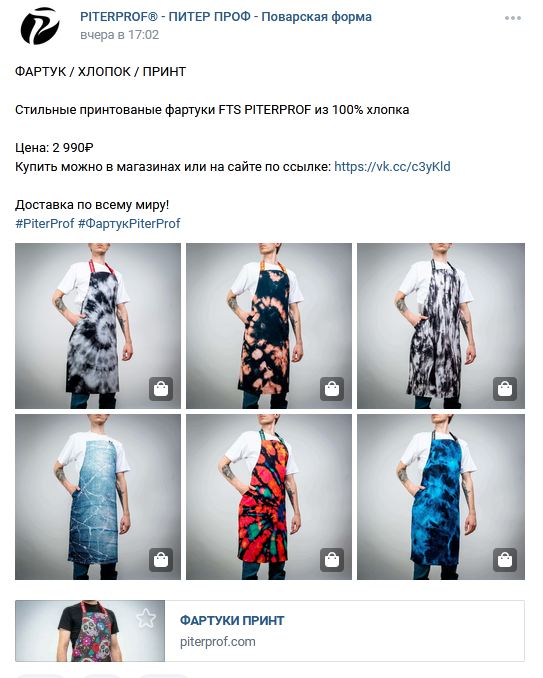Open the #ФартукPiterProf hashtag
The width and height of the screenshot is (543, 678).
tap(129, 224)
